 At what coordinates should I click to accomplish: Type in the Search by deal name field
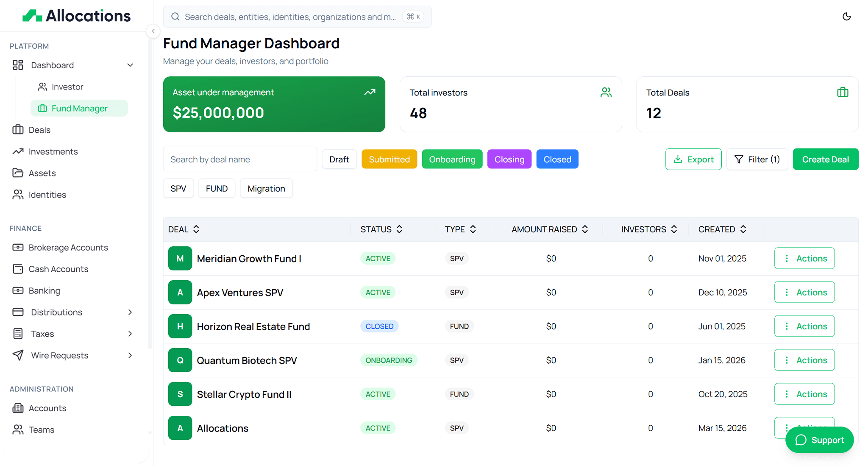tap(240, 159)
